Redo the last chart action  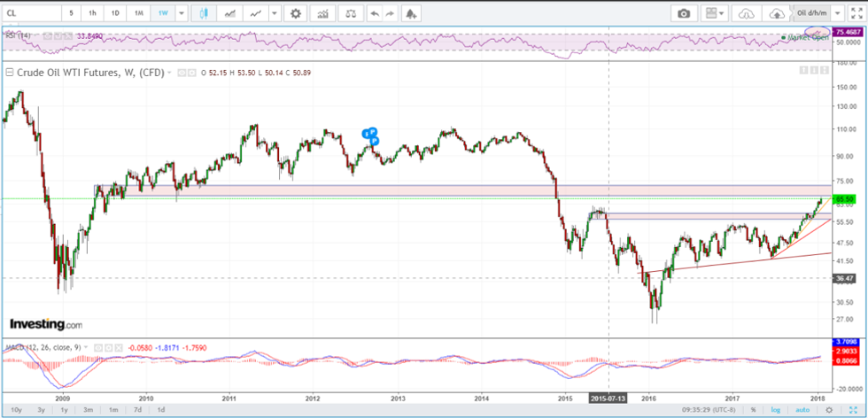(x=389, y=13)
